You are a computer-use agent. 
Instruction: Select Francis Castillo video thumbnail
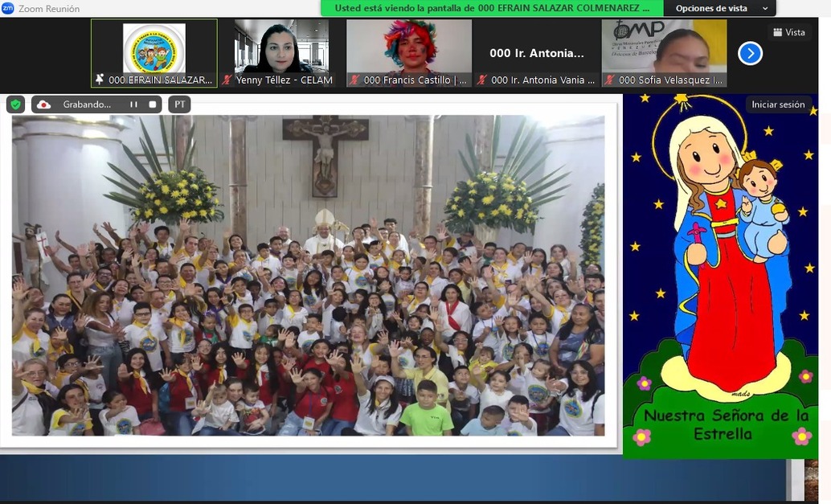pyautogui.click(x=409, y=48)
